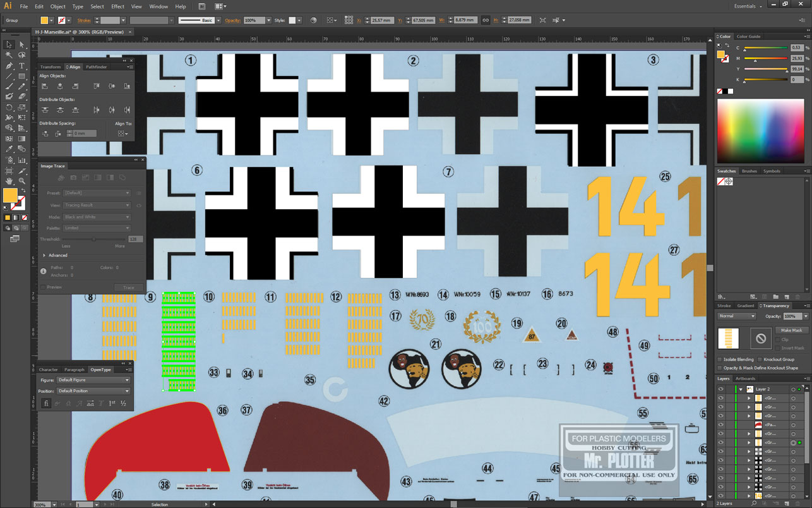Click the Trace button in Image Trace
Viewport: 812px width, 508px height.
[x=129, y=287]
